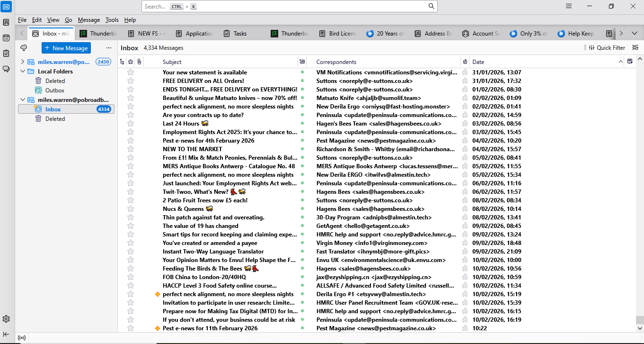Switch to the Address Book tab
The height and width of the screenshot is (344, 644).
[433, 34]
